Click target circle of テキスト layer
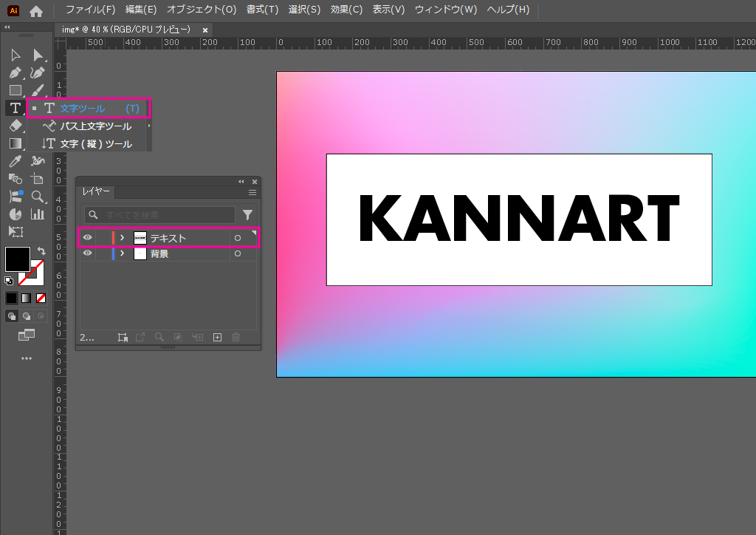This screenshot has height=535, width=756. click(x=237, y=238)
